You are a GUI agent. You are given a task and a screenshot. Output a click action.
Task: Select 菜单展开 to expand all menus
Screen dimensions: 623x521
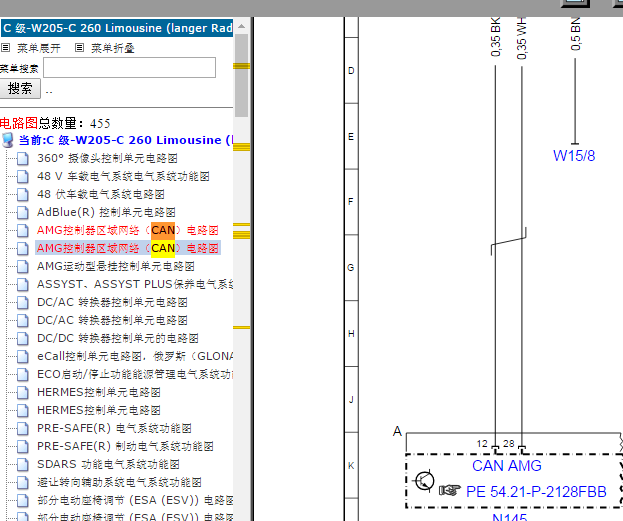(39, 48)
